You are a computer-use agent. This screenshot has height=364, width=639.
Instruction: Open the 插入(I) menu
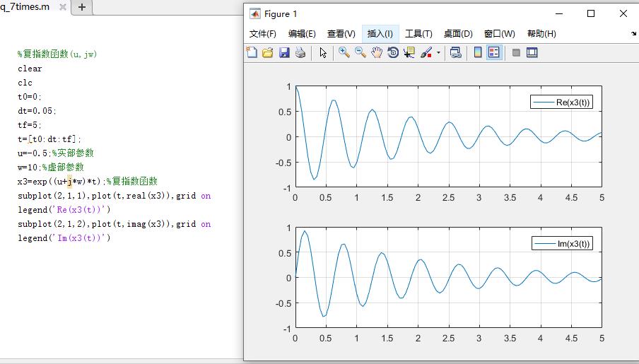(380, 34)
